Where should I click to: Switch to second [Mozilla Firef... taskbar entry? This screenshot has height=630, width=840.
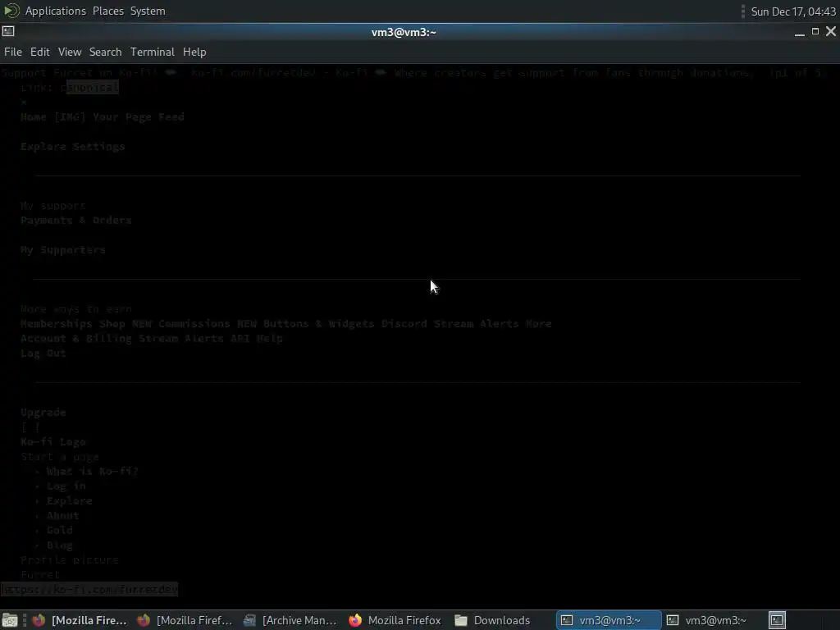click(x=185, y=620)
